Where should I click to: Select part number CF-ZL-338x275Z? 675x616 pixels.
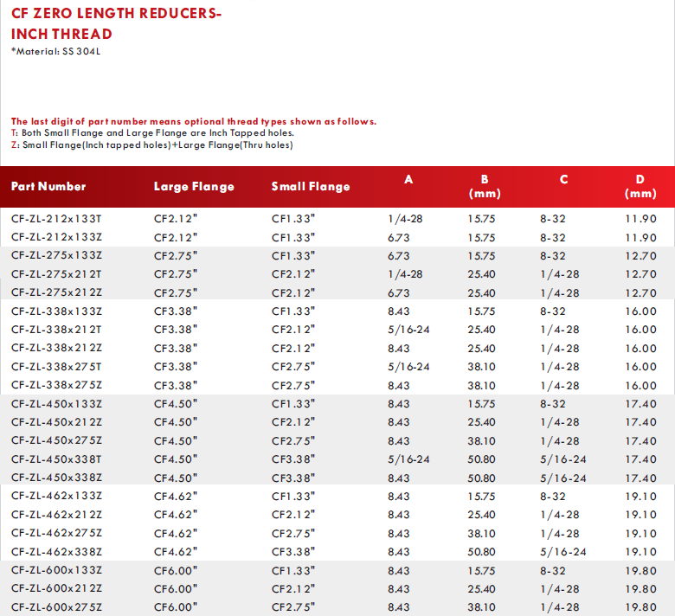56,385
